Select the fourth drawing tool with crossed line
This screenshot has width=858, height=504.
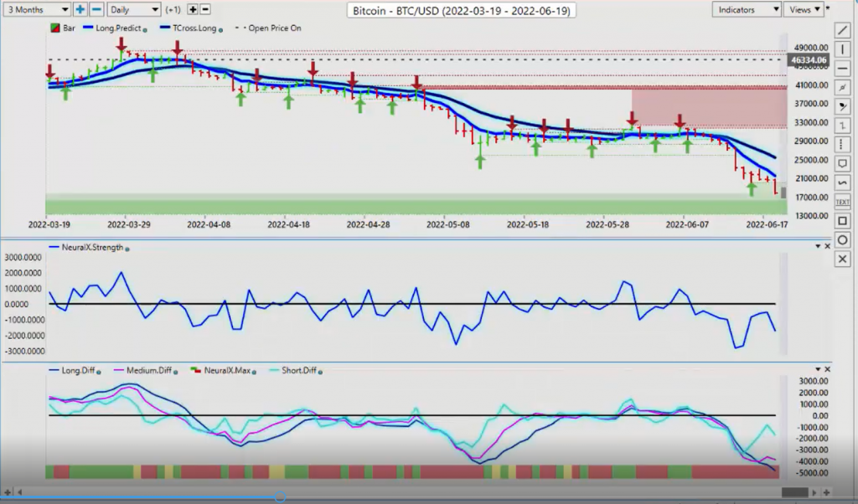tap(843, 87)
